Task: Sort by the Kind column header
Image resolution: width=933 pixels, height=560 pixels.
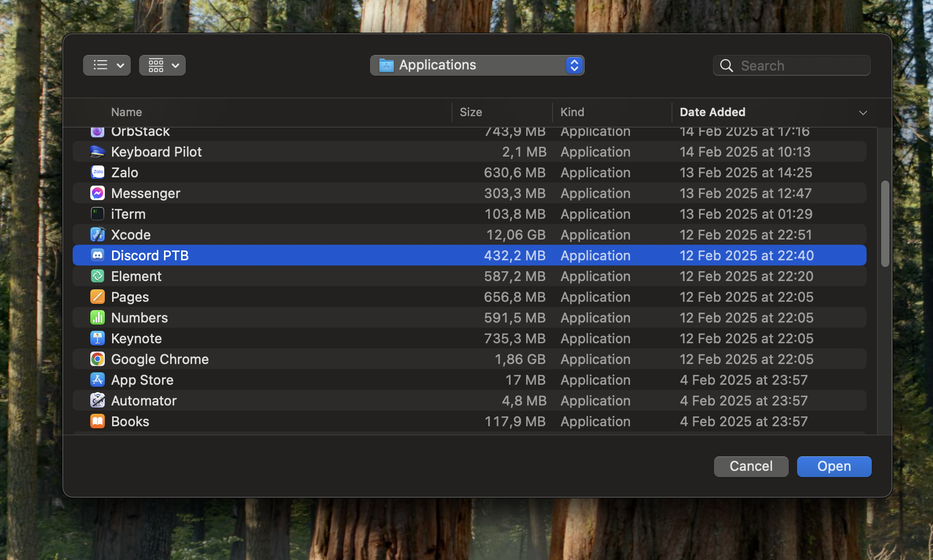Action: pyautogui.click(x=572, y=112)
